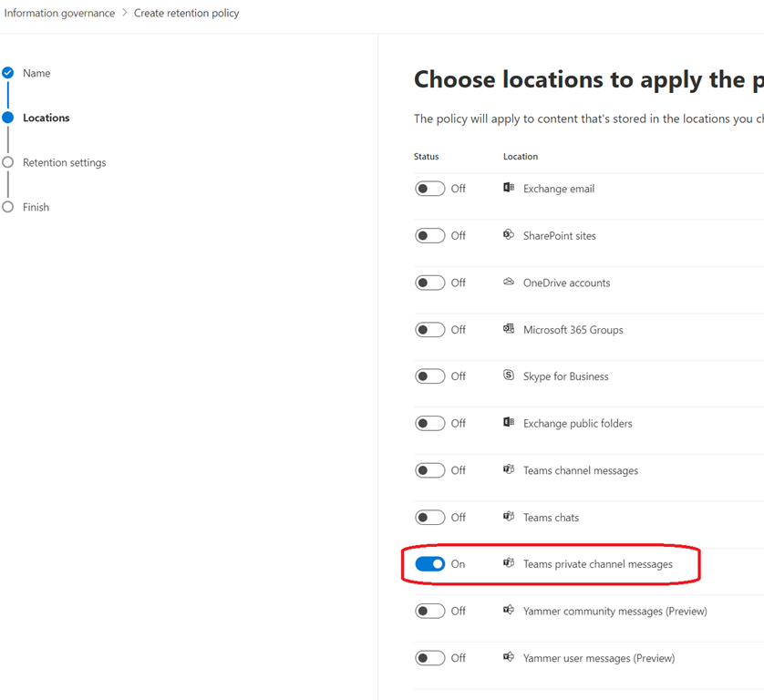This screenshot has height=700, width=764.
Task: Turn on the SharePoint sites toggle
Action: tap(430, 236)
